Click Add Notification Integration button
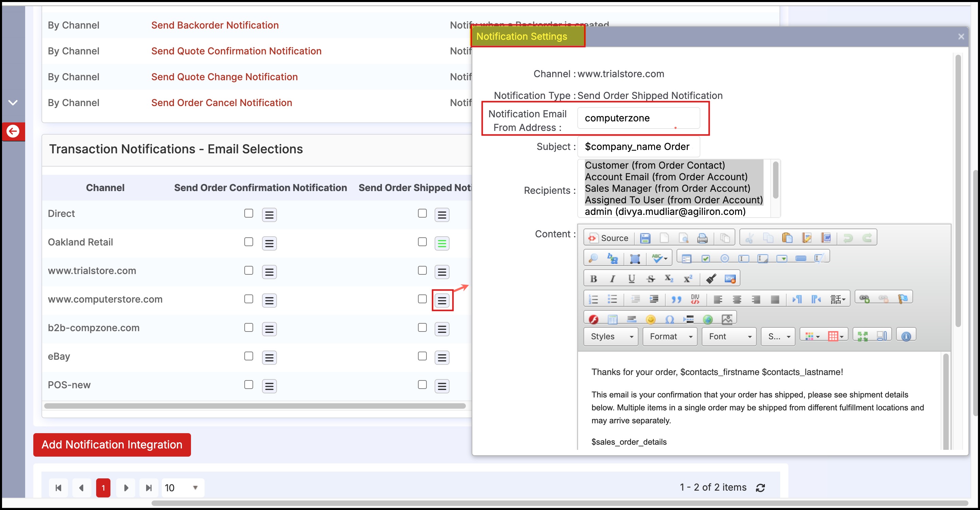Screen dimensions: 980x510 (112, 444)
